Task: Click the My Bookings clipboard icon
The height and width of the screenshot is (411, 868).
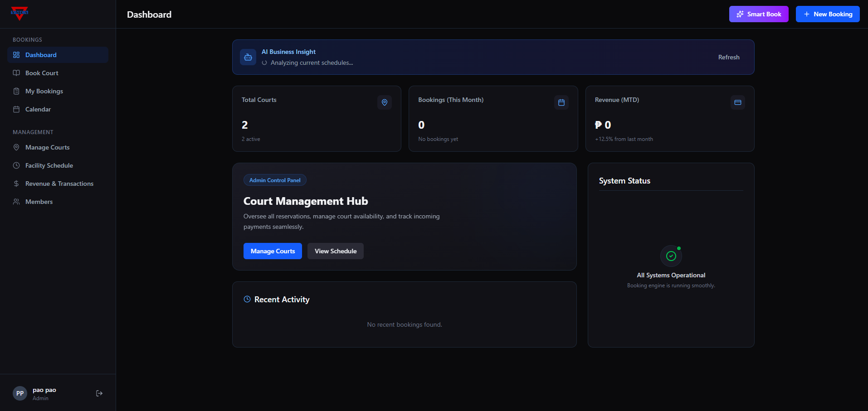Action: (16, 91)
